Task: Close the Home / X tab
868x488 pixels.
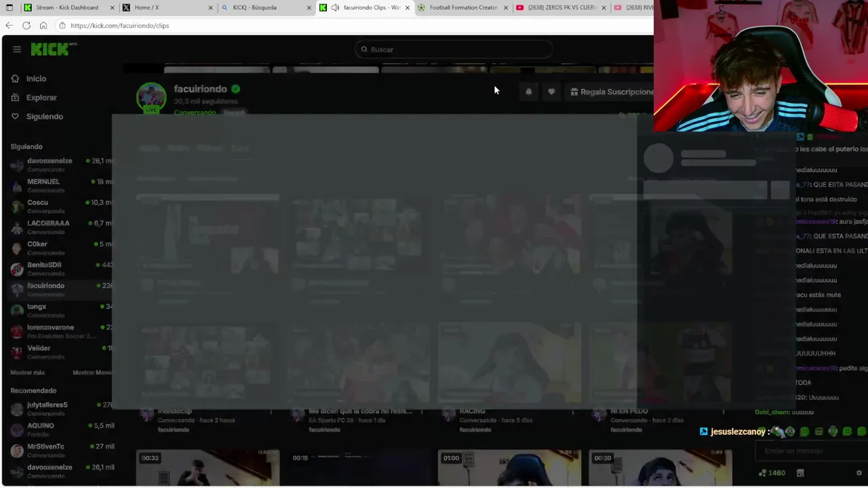Action: [211, 7]
